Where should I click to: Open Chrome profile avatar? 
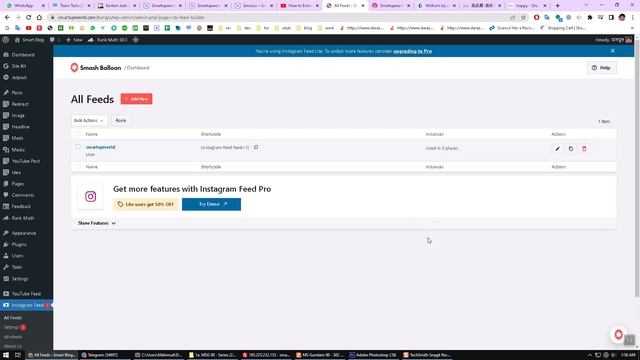[x=622, y=18]
